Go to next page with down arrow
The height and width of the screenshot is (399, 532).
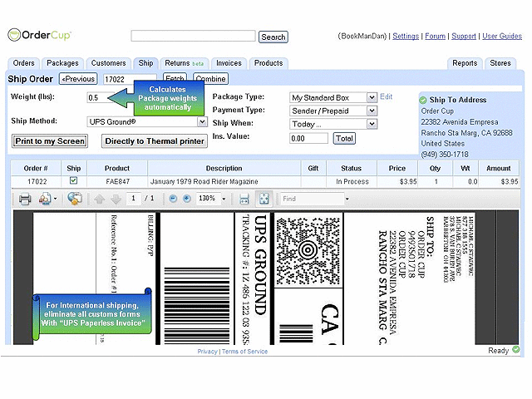click(116, 199)
